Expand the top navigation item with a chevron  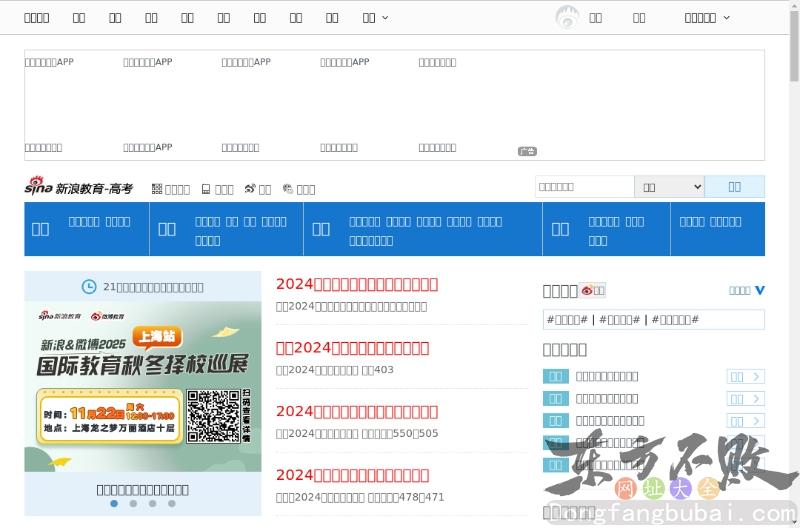click(x=375, y=17)
